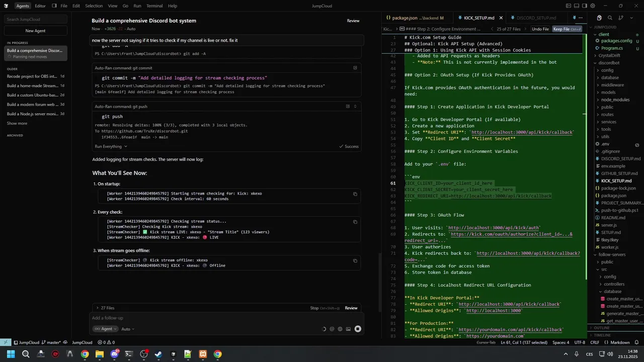This screenshot has width=644, height=362.
Task: Go to previous changed file arrow
Action: click(493, 29)
